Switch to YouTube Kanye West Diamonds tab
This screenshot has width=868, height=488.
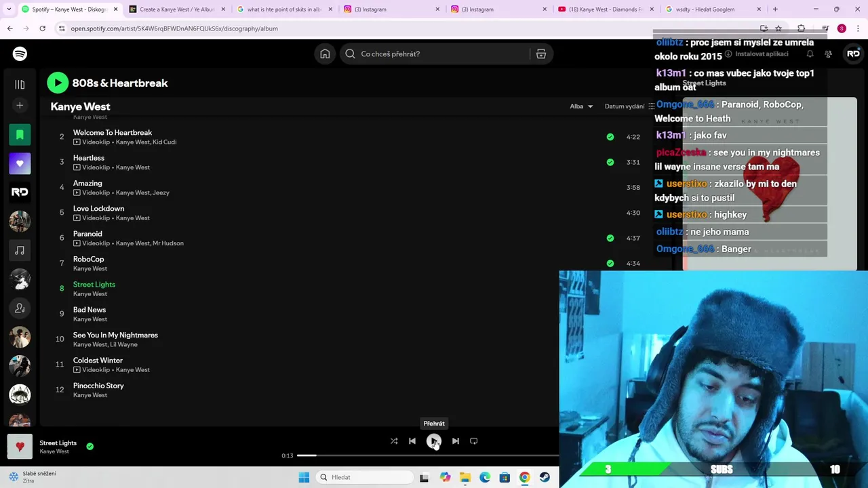coord(606,9)
